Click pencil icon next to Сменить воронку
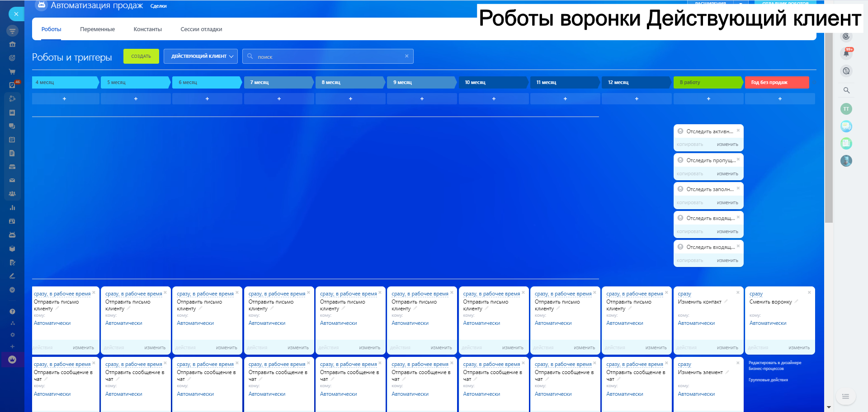 (796, 301)
